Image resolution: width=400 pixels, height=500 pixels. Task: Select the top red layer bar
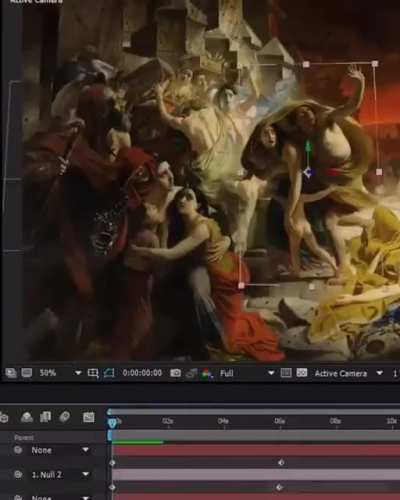point(256,450)
